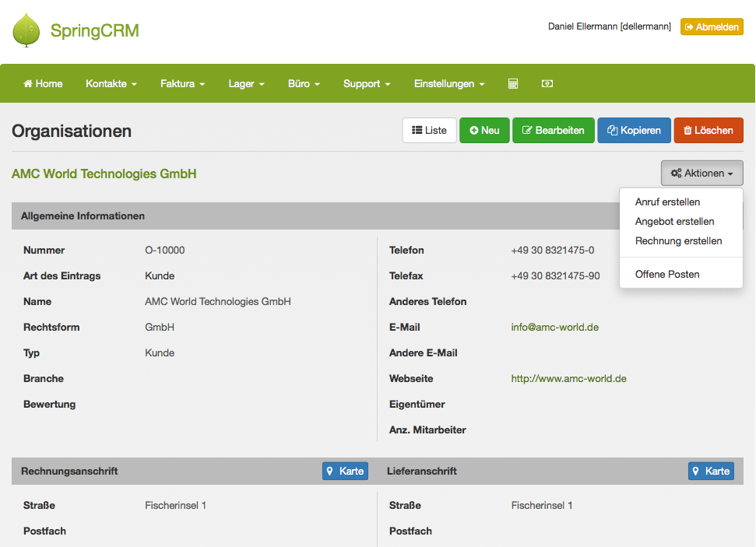
Task: Click the Anderes Telefon field label
Action: point(428,302)
